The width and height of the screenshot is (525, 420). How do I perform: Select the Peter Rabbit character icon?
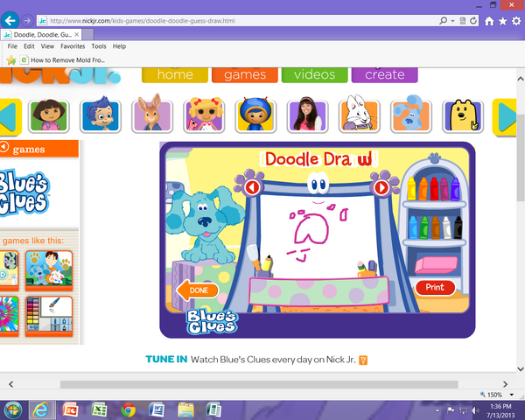coord(152,115)
